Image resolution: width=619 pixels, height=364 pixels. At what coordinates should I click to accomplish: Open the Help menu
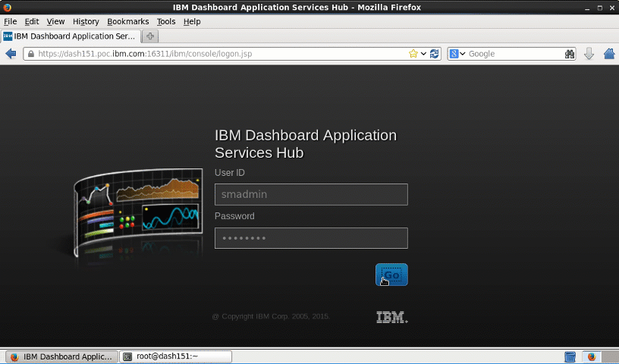tap(192, 21)
